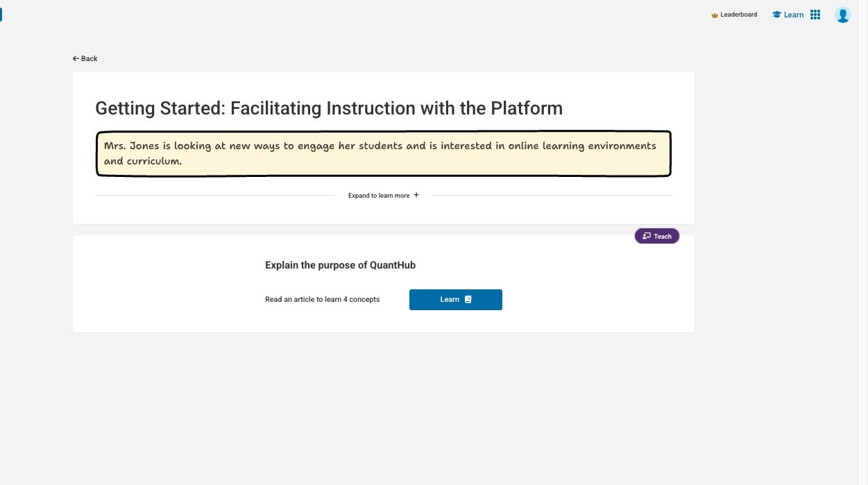Expand the 'Expand to learn more' section
Viewport: 868px width, 485px height.
(x=379, y=196)
